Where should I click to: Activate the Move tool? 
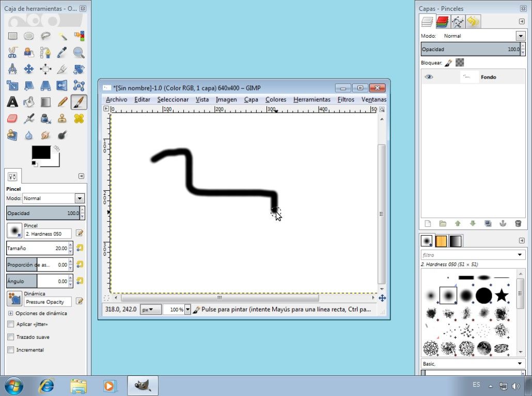point(29,69)
